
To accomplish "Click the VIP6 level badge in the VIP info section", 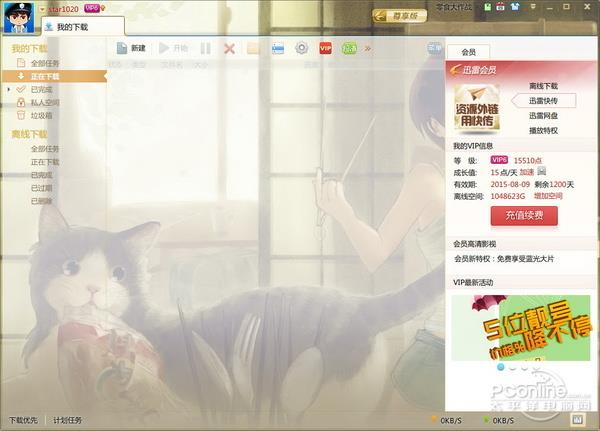I will pos(499,160).
